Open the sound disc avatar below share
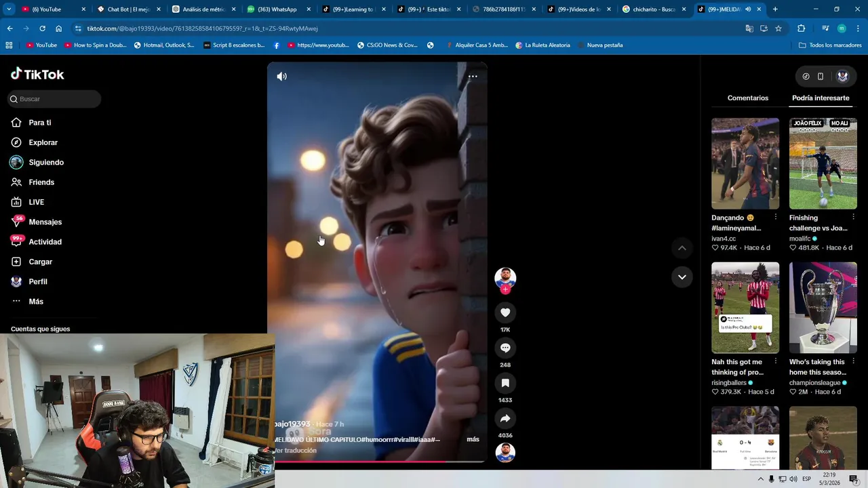The image size is (868, 488). [505, 452]
